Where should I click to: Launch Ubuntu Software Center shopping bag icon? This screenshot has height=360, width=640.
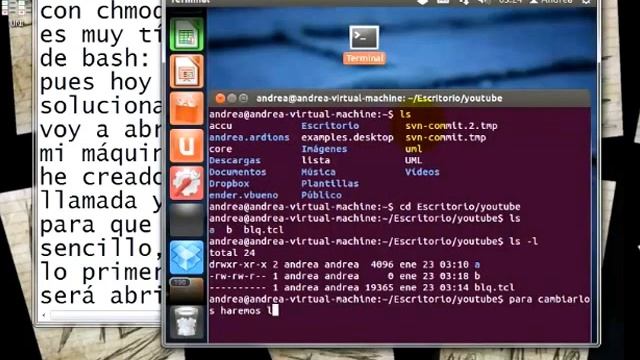(x=187, y=109)
